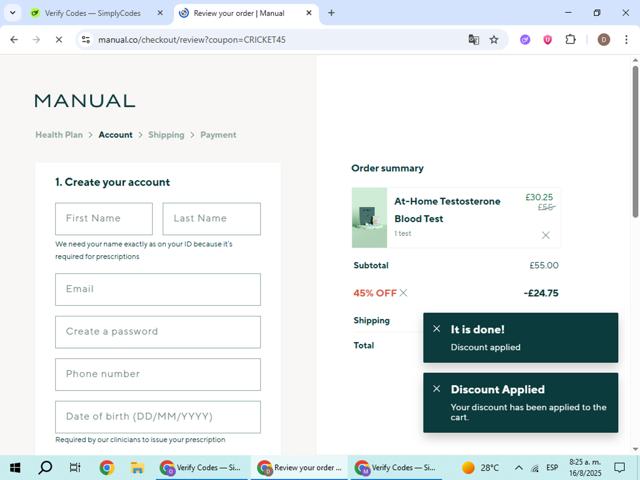
Task: Focus the First Name field
Action: [x=104, y=219]
